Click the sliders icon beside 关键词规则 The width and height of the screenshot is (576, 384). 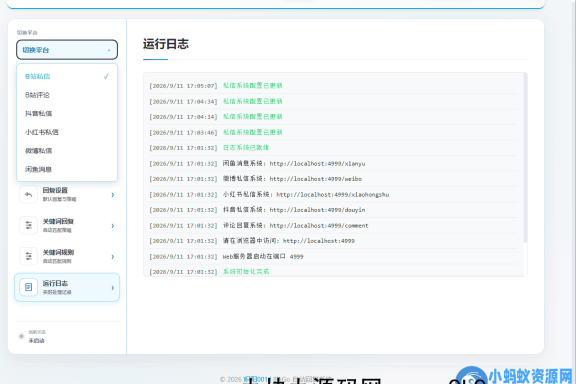pos(29,256)
